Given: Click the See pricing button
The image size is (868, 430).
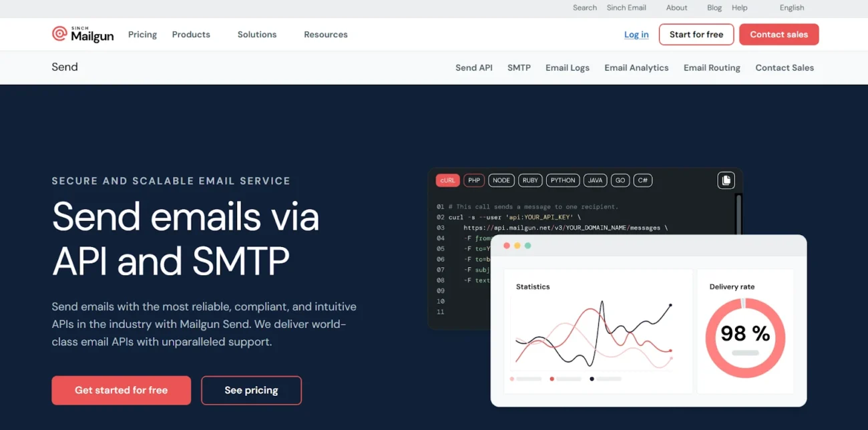Looking at the screenshot, I should pos(251,391).
